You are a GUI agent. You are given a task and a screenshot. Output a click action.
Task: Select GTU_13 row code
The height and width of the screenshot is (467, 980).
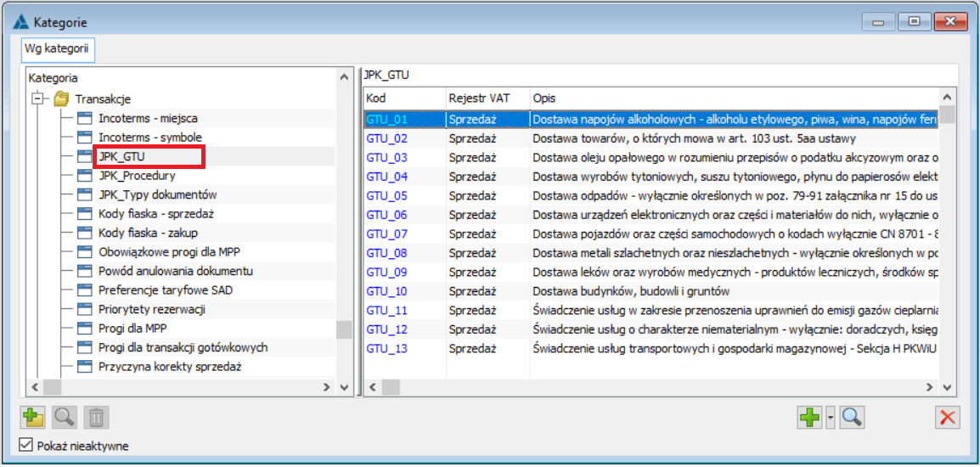[387, 349]
